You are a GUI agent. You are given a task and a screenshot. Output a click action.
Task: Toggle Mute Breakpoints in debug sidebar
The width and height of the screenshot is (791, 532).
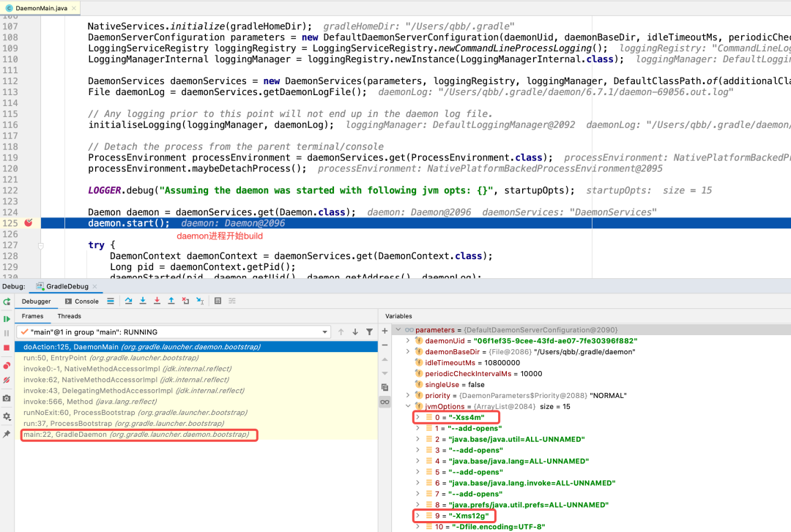[7, 381]
